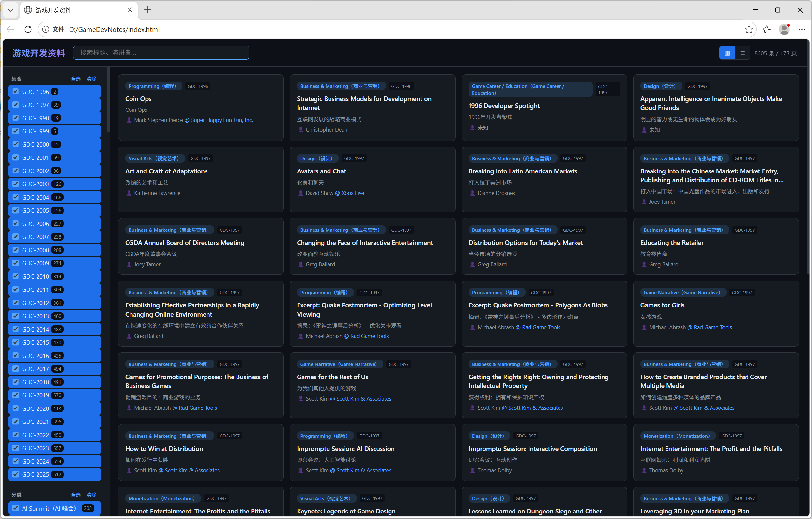
Task: Click 清除 in the 分类 section
Action: [91, 495]
